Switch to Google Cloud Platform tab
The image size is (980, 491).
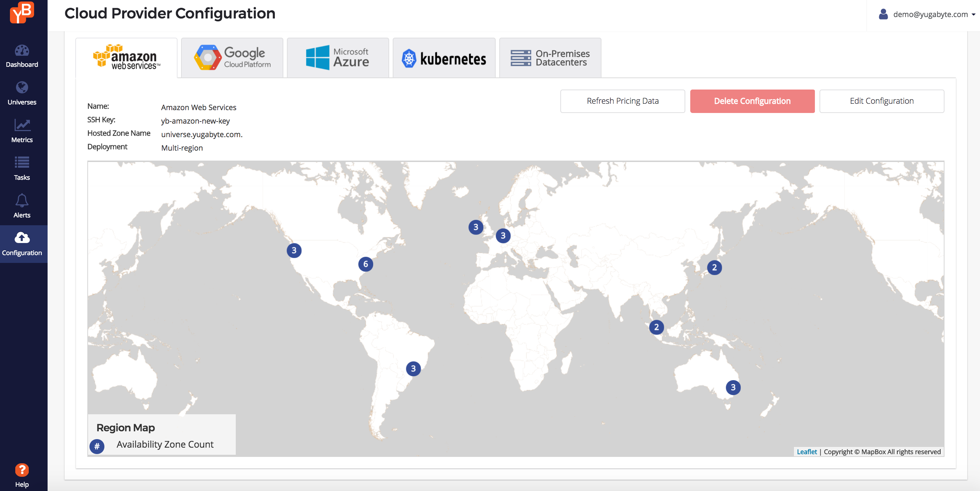pos(232,58)
